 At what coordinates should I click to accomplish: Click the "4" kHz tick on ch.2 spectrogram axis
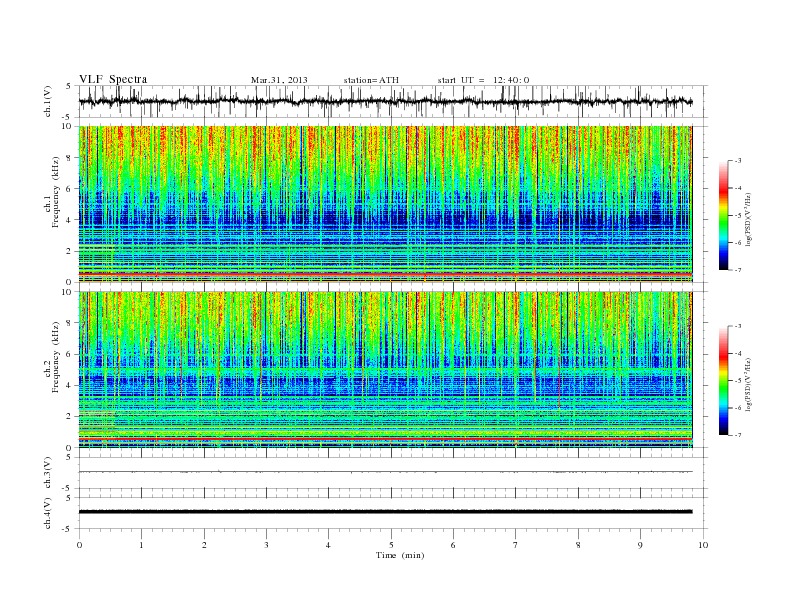click(70, 385)
